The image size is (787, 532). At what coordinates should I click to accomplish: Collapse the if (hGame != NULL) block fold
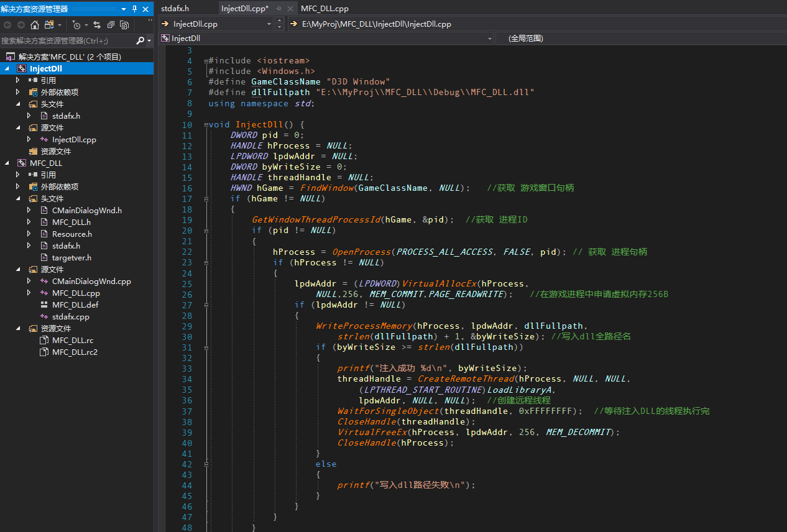pos(206,199)
